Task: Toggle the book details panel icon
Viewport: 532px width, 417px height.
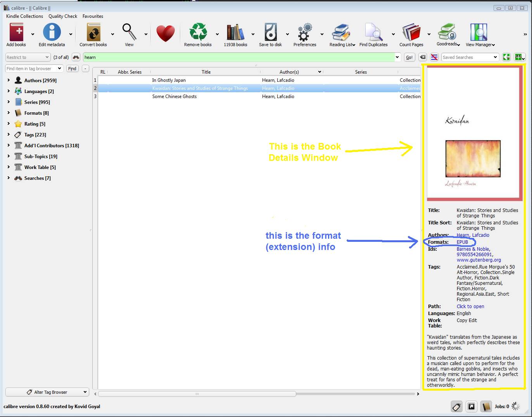Action: 486,407
